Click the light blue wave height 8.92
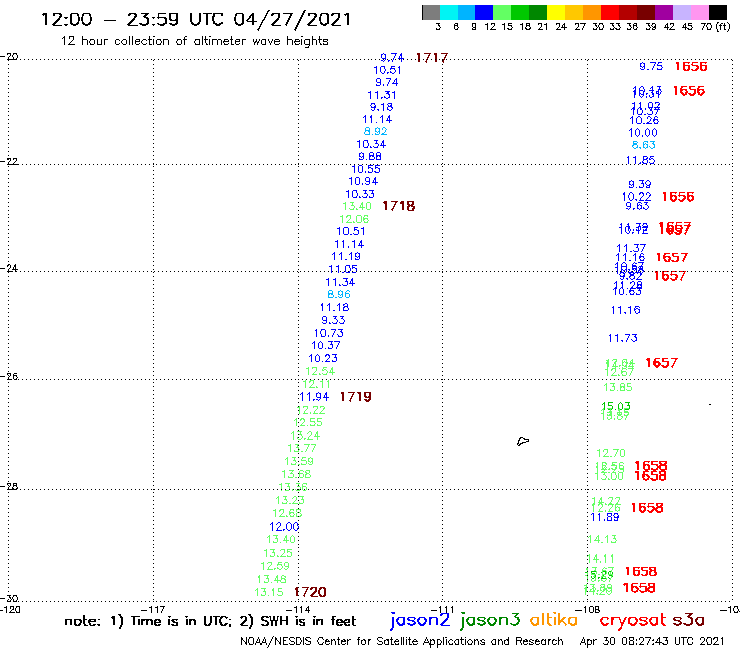This screenshot has height=650, width=740. tap(376, 131)
